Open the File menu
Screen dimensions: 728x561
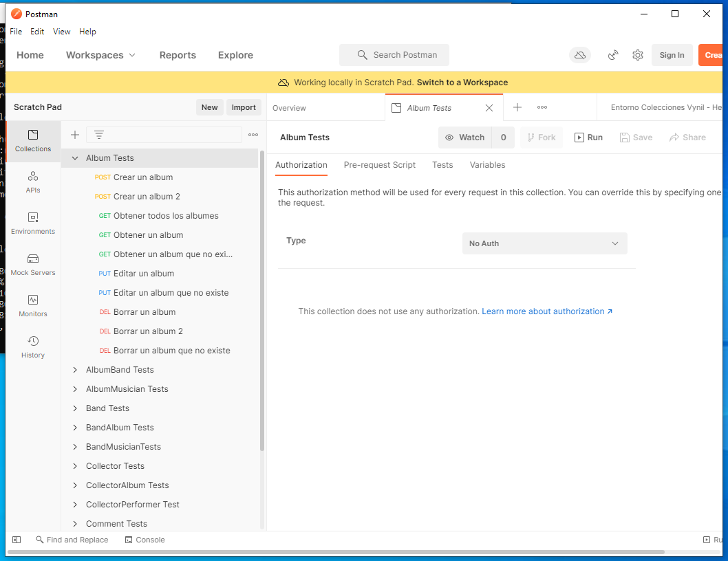click(16, 32)
